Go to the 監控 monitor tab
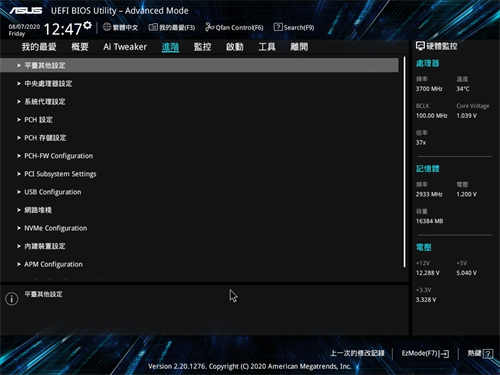Viewport: 500px width, 375px height. [x=202, y=47]
